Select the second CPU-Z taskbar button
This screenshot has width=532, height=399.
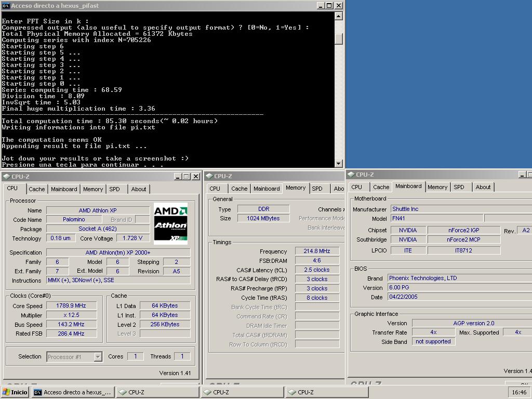click(242, 392)
